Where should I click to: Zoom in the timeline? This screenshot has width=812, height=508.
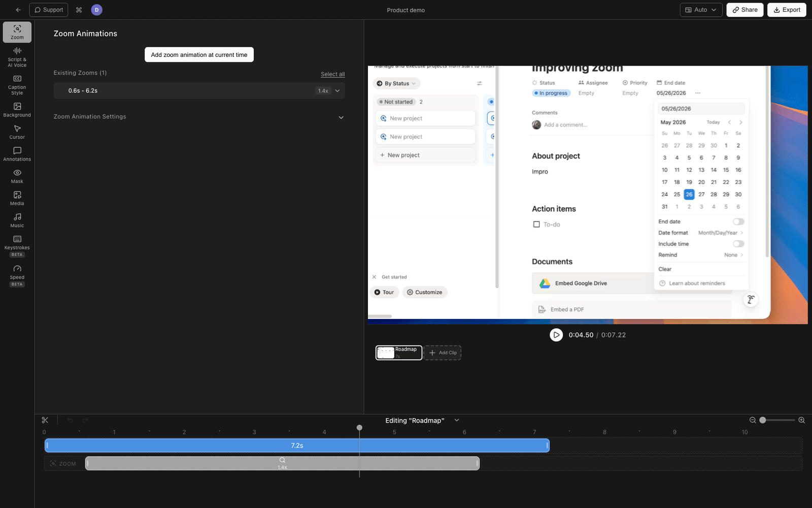(x=802, y=420)
